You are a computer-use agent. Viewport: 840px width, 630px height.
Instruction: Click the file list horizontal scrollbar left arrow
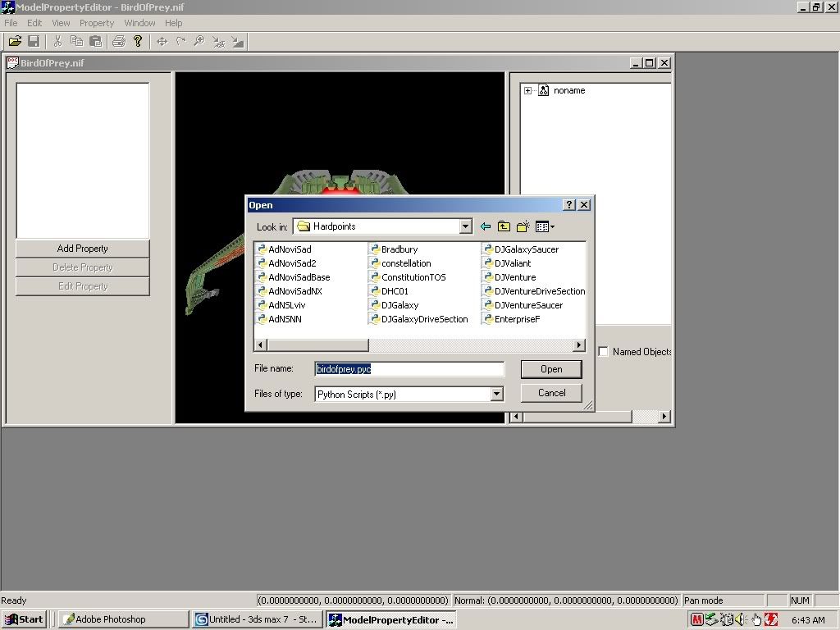[x=260, y=345]
